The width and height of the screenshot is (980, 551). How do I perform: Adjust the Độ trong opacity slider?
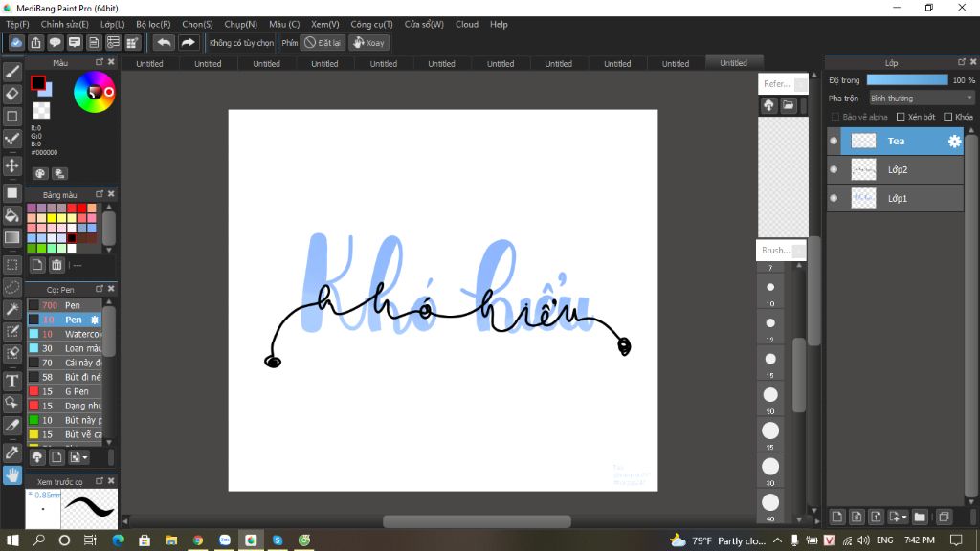point(907,80)
